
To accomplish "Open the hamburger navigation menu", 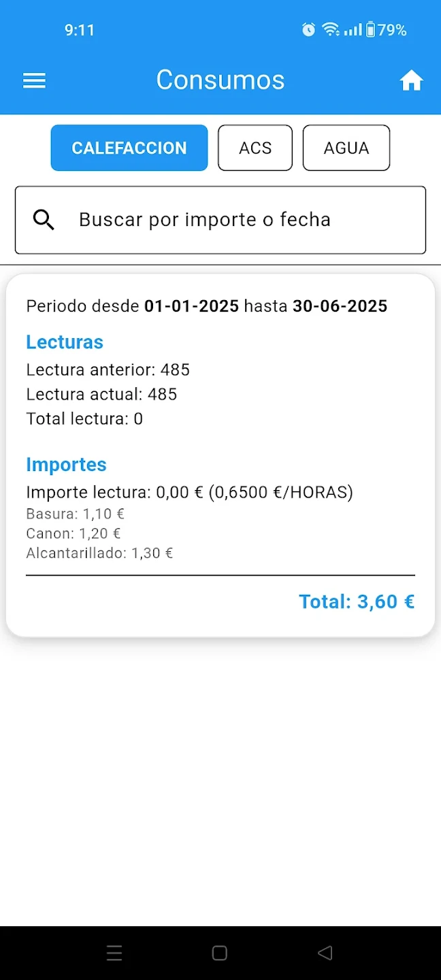I will pyautogui.click(x=34, y=81).
